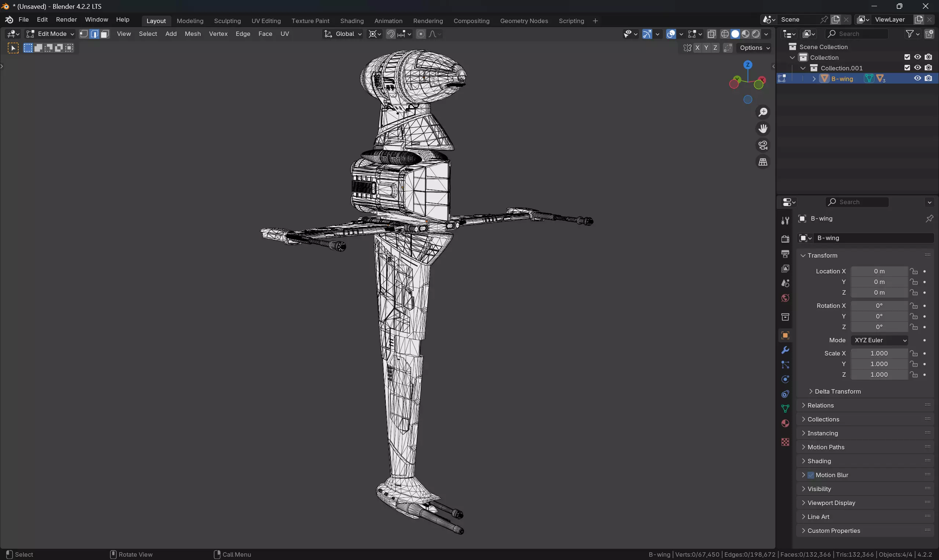Toggle X-ray display
The height and width of the screenshot is (560, 939).
pyautogui.click(x=712, y=34)
